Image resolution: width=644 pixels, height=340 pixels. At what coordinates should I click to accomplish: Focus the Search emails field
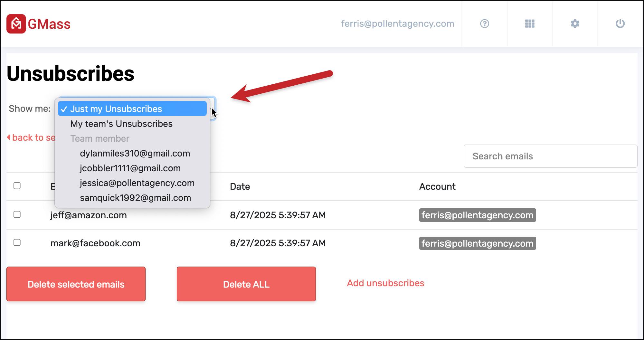pos(550,156)
